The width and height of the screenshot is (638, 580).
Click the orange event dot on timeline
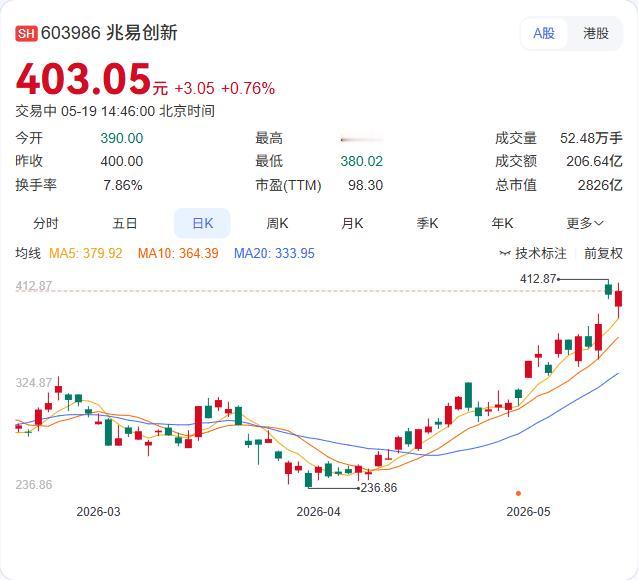(x=518, y=493)
